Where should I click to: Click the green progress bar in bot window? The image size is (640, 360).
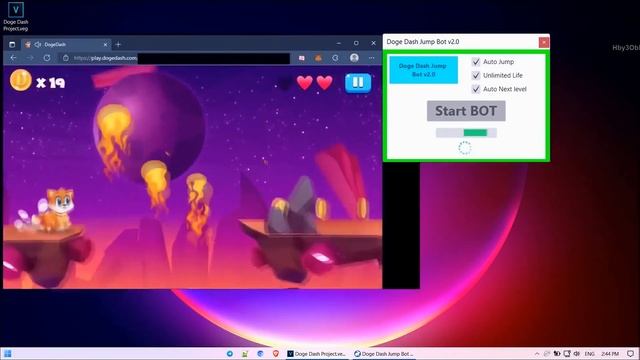tap(466, 132)
